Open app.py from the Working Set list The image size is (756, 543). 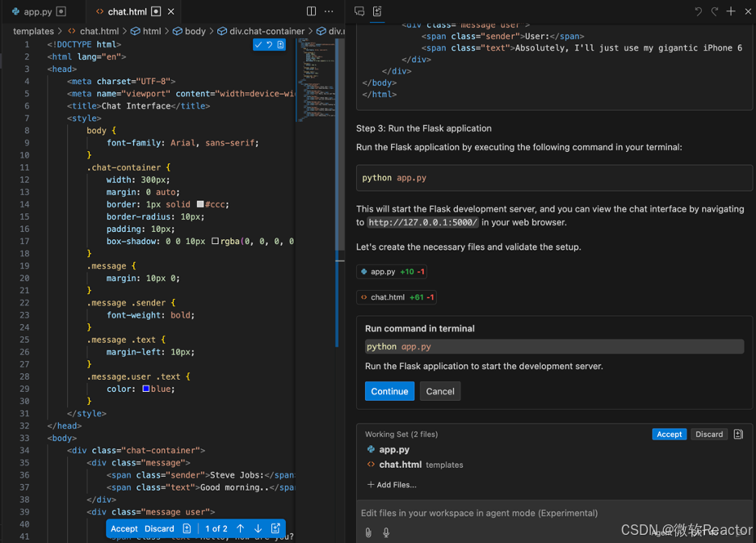tap(394, 449)
